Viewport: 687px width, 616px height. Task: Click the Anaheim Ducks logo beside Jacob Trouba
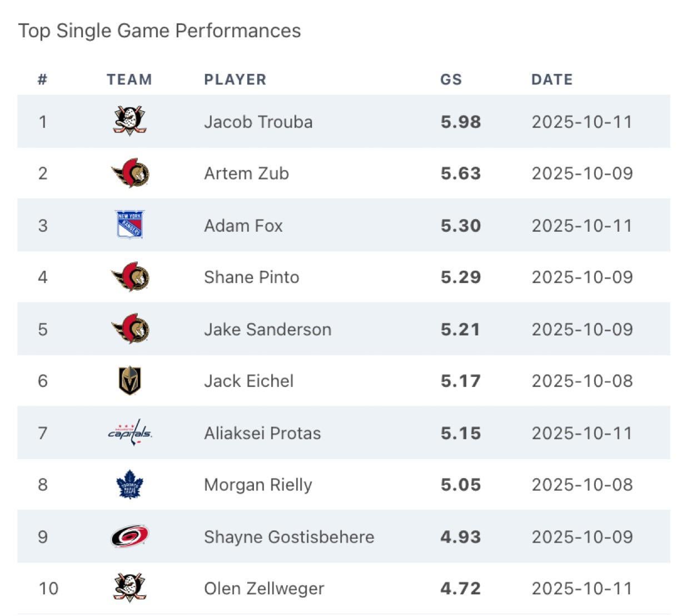(130, 121)
